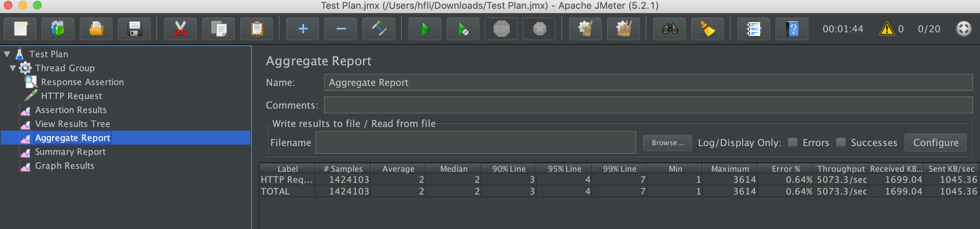This screenshot has height=229, width=980.
Task: Expand all nodes with plus icon
Action: [303, 29]
